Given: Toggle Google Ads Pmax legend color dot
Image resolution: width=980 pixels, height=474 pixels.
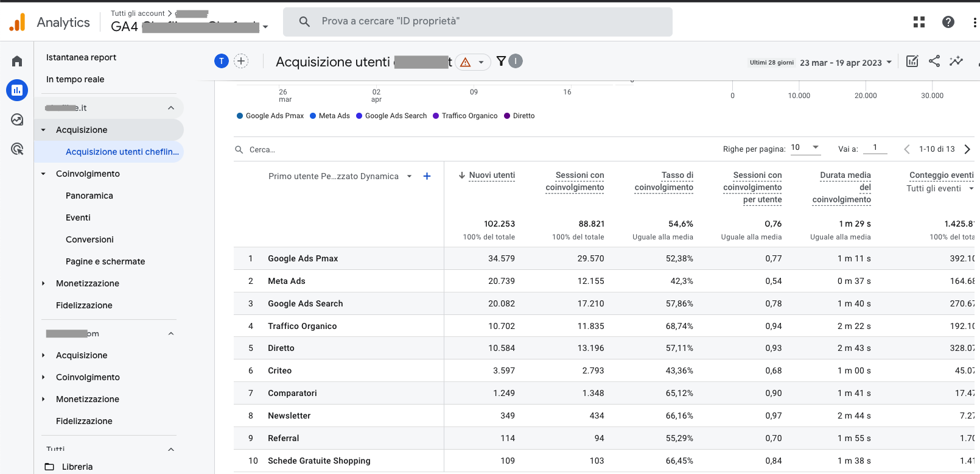Looking at the screenshot, I should [240, 116].
